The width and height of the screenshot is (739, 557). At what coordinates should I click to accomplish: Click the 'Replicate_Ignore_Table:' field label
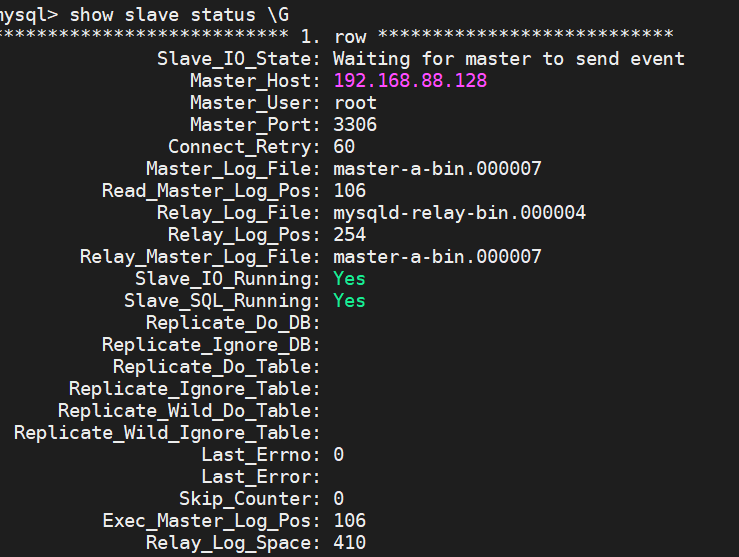195,389
